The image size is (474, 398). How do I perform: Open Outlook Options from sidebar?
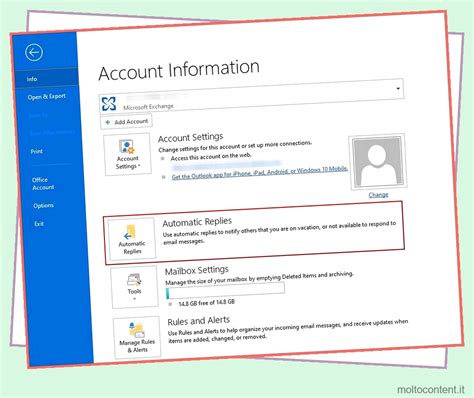(43, 206)
